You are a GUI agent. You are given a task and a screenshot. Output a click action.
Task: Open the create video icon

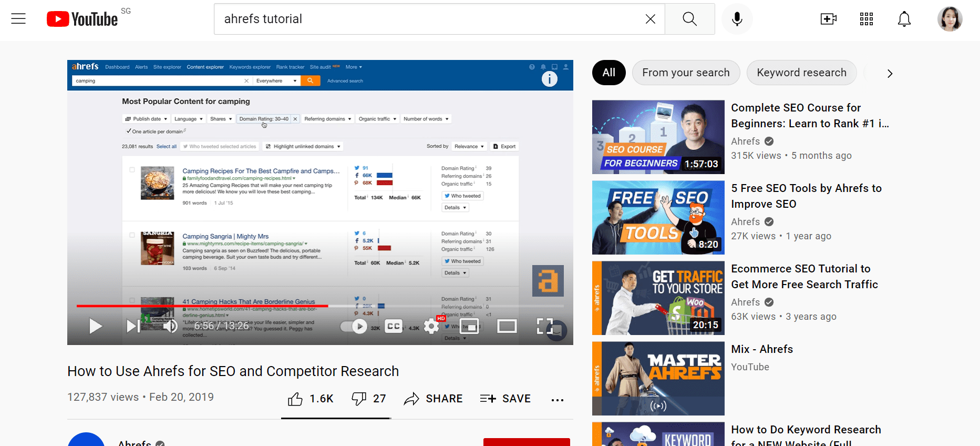tap(828, 19)
